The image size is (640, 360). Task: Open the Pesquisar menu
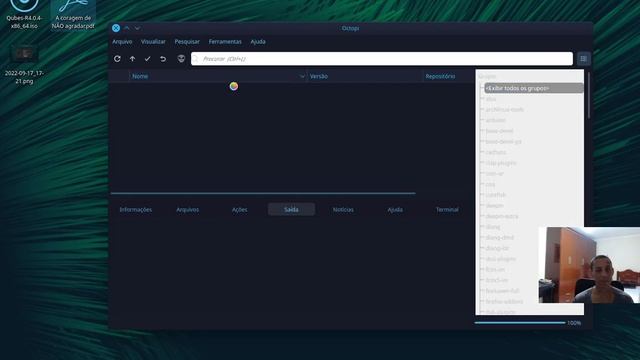[x=187, y=42]
